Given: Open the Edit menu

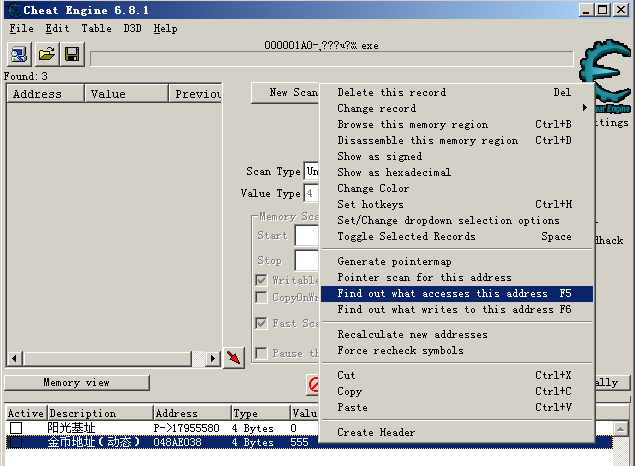Looking at the screenshot, I should tap(57, 29).
